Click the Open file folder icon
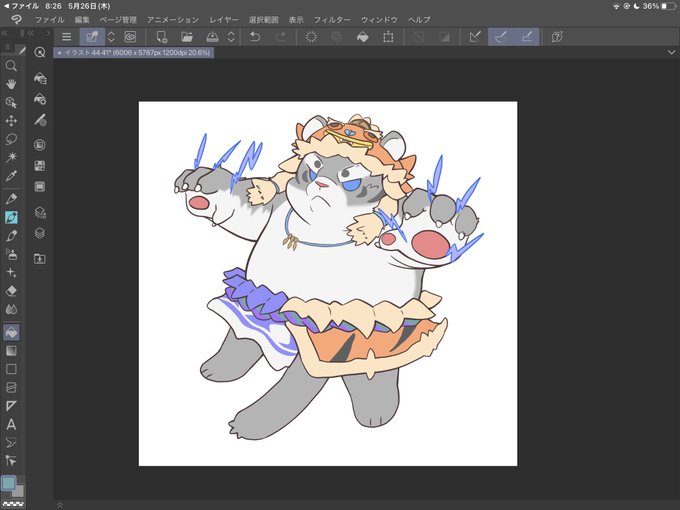680x510 pixels. tap(187, 37)
